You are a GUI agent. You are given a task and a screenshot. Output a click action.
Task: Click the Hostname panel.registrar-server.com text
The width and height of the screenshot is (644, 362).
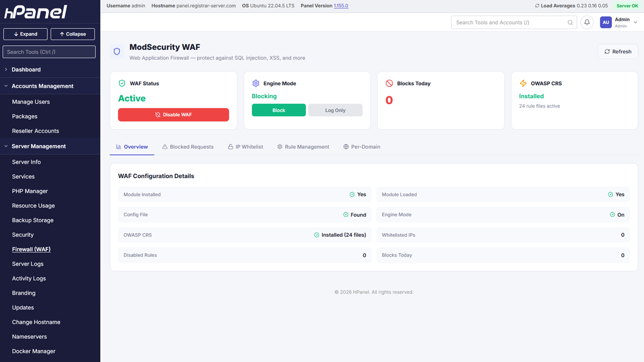194,6
